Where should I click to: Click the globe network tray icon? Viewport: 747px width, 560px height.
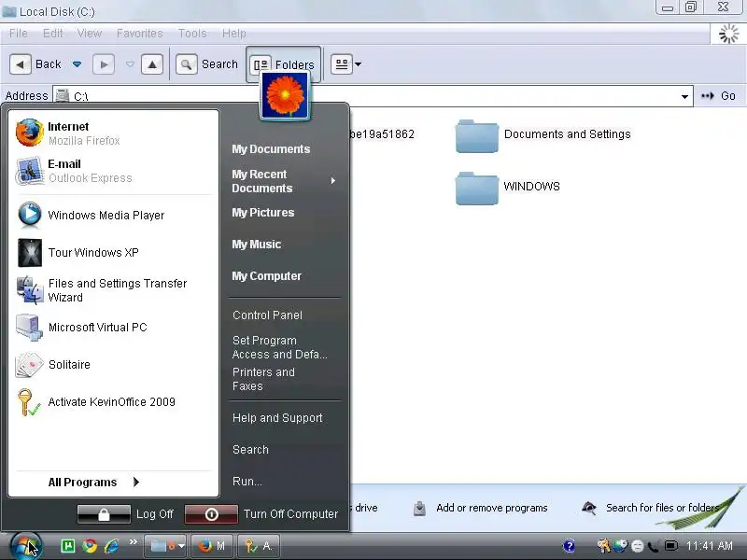tap(621, 546)
